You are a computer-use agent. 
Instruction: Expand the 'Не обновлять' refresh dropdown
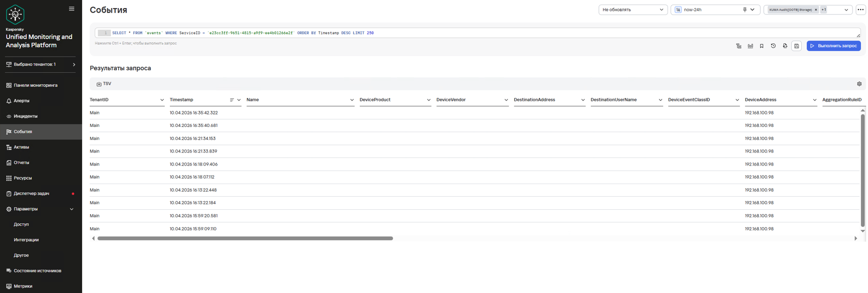click(632, 10)
